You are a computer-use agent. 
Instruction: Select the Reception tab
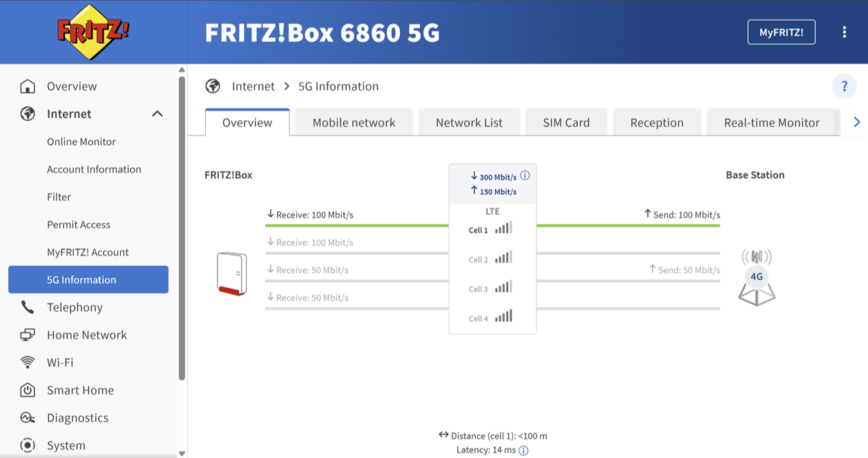point(656,122)
